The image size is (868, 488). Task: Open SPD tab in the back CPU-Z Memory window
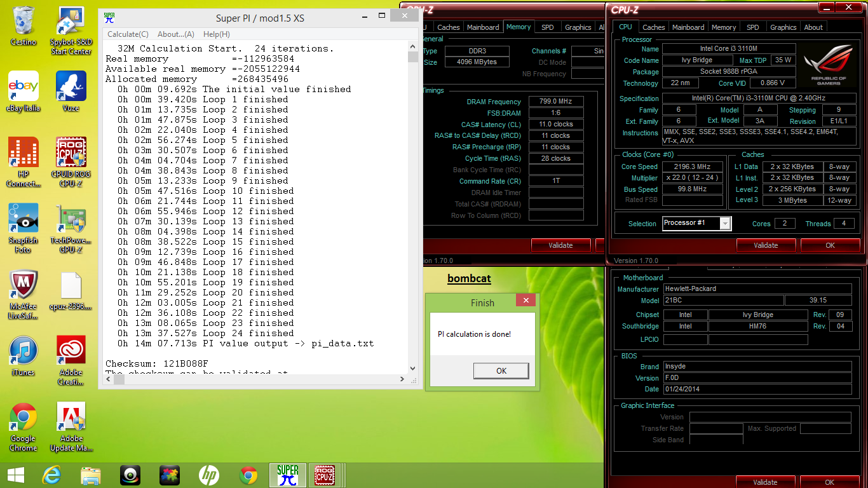(547, 27)
